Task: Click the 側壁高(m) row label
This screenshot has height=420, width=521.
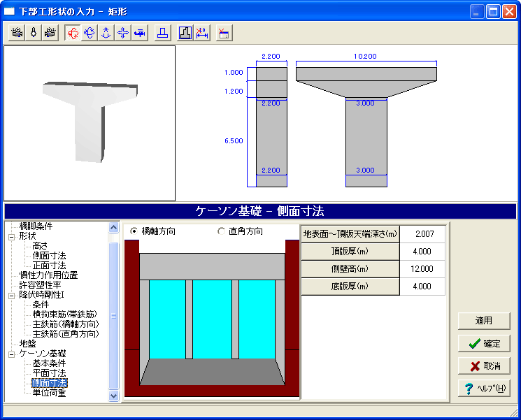Action: [350, 269]
